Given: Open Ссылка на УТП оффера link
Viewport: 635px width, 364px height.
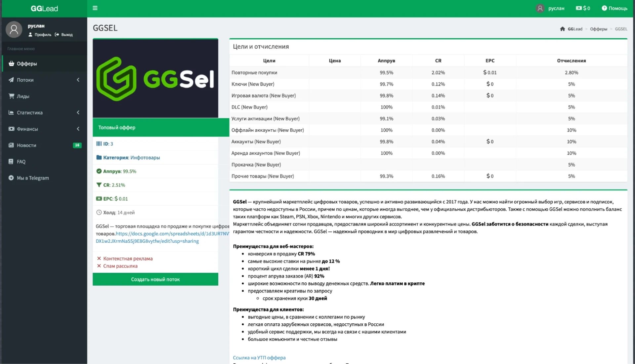Looking at the screenshot, I should click(259, 358).
